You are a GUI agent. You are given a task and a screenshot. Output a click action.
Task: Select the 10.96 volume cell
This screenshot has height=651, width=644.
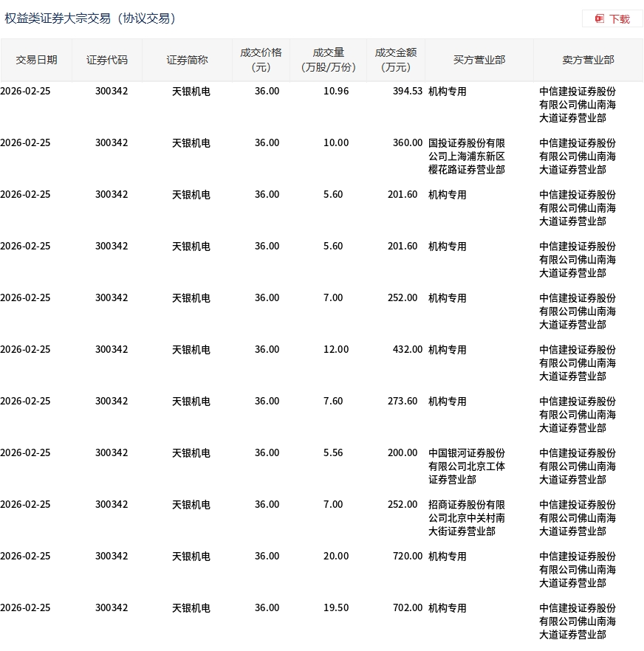[336, 92]
